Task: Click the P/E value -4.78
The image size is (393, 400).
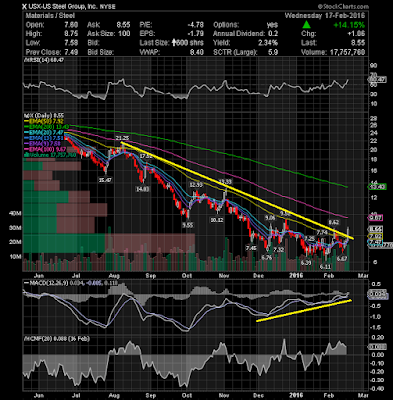Action: click(x=196, y=25)
